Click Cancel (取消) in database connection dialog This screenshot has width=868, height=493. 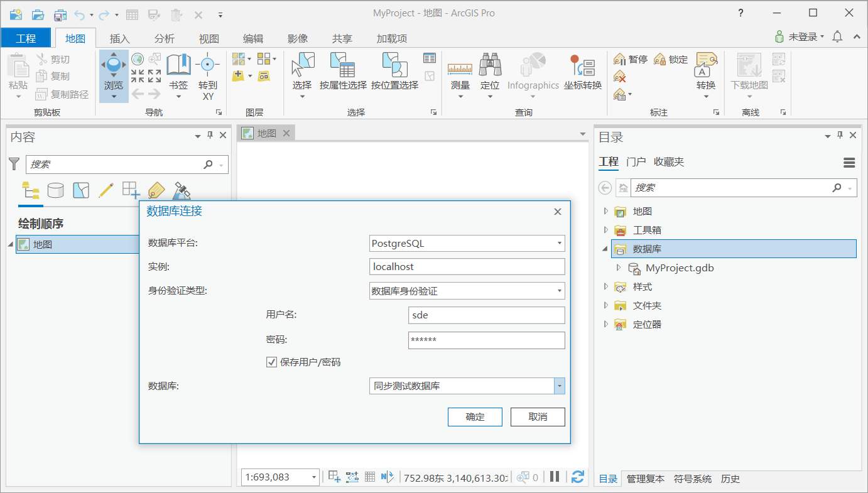click(x=538, y=417)
